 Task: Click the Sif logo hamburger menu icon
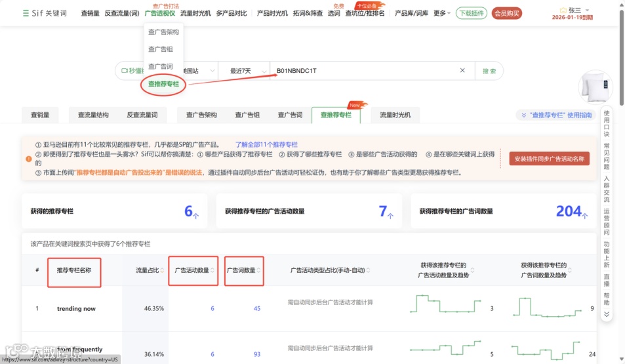(x=26, y=13)
